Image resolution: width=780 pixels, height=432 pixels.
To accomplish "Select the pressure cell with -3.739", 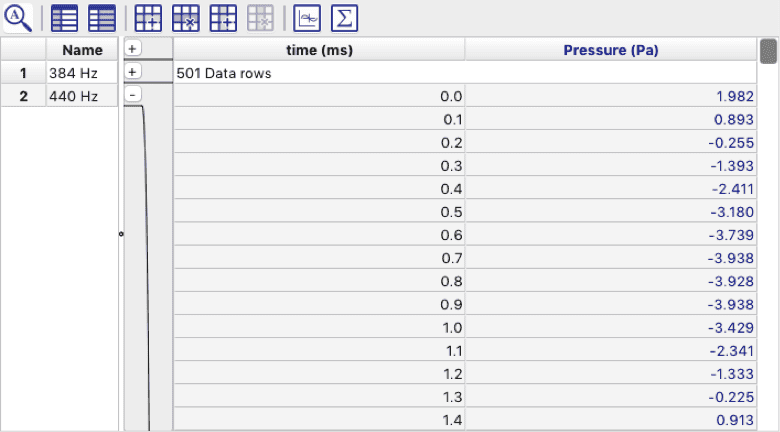I will [610, 235].
